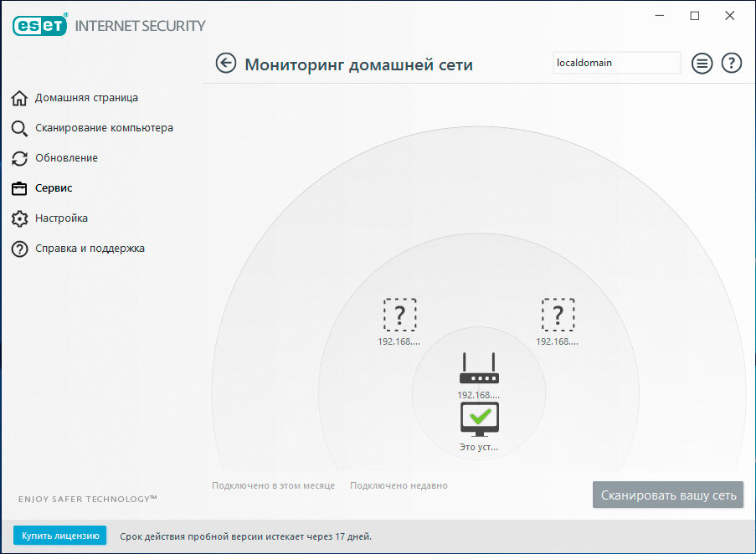The image size is (756, 554).
Task: Open the Домашняя страница home icon
Action: tap(18, 98)
